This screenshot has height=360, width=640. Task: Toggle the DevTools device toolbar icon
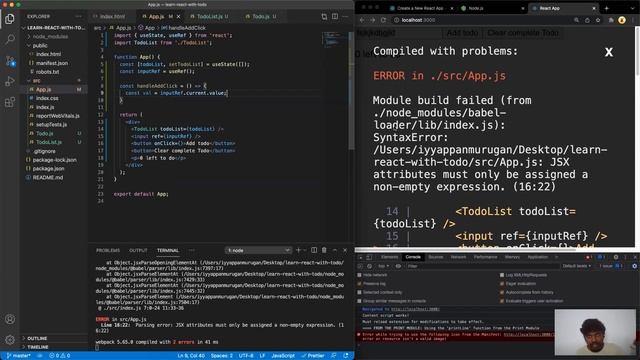click(369, 257)
